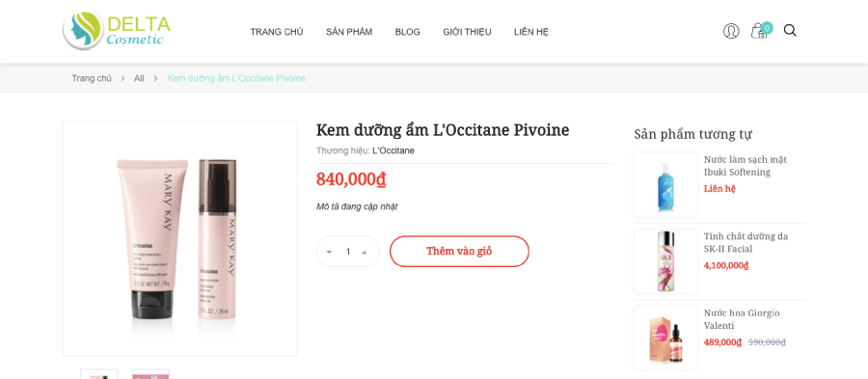Open the Blog menu item

click(x=407, y=32)
